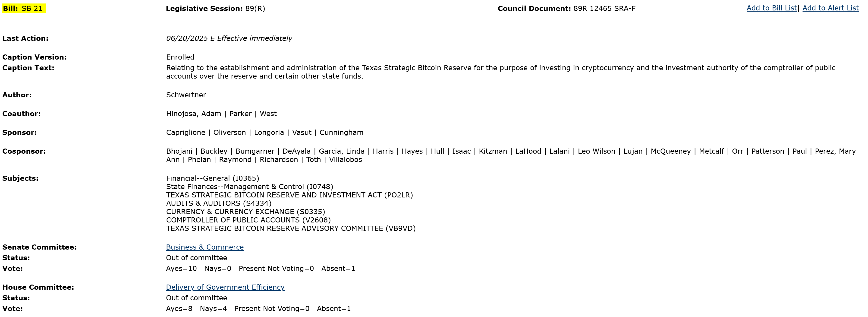This screenshot has height=317, width=868.
Task: Click the AUDITS & AUDITORS (S4334) subject
Action: point(219,203)
